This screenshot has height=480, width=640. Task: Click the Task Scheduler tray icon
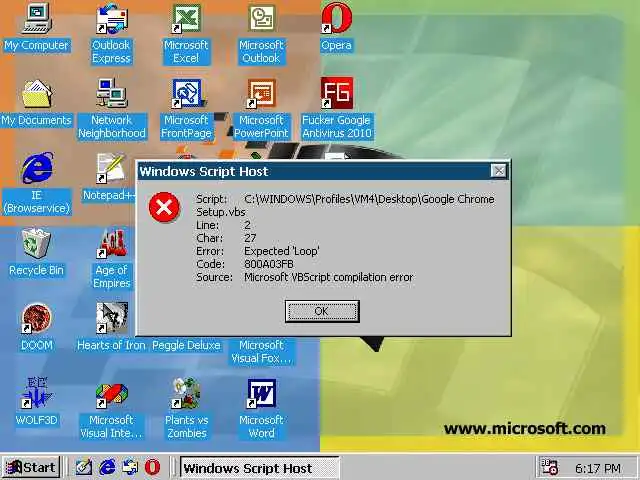549,467
